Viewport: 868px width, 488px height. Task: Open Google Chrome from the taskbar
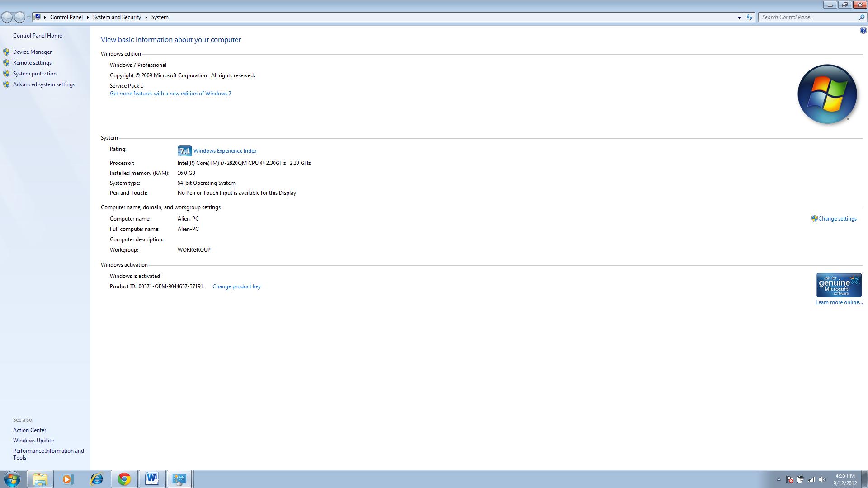tap(124, 479)
